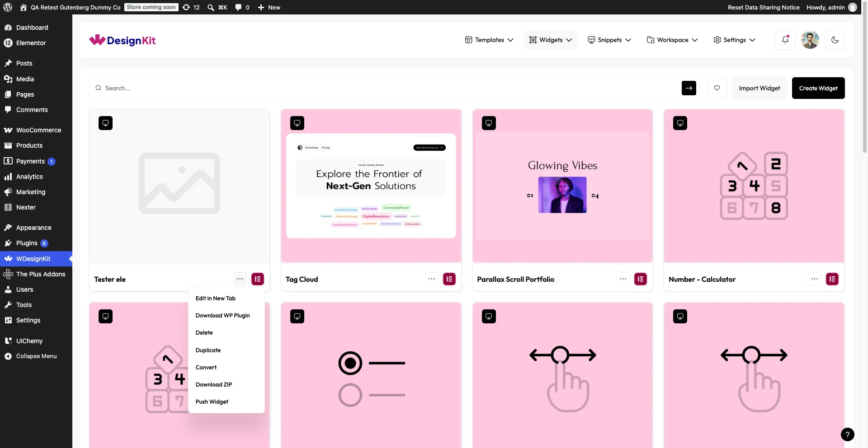Choose Download WP Plugin option

tap(223, 316)
